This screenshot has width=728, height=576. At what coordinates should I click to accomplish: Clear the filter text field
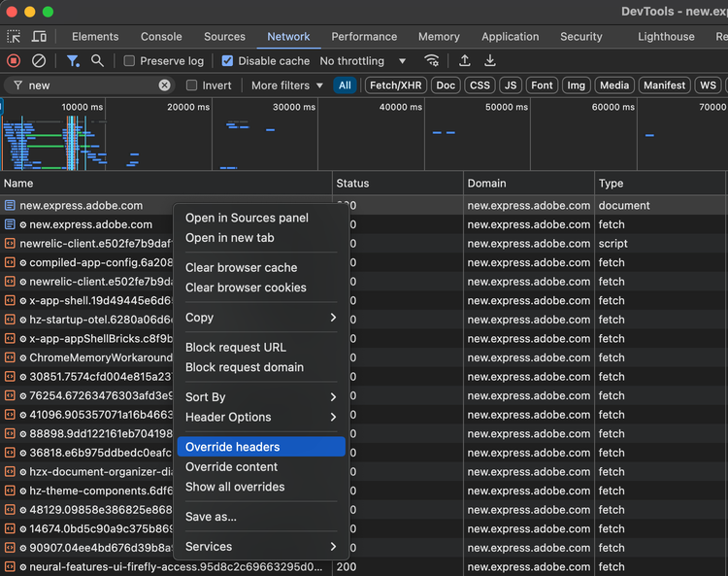(x=164, y=85)
